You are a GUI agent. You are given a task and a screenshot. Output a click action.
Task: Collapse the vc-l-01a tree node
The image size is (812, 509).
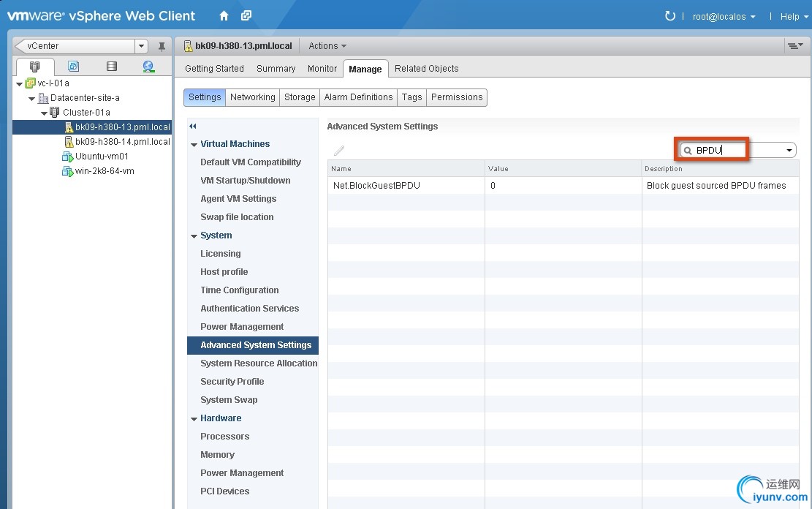tap(20, 84)
